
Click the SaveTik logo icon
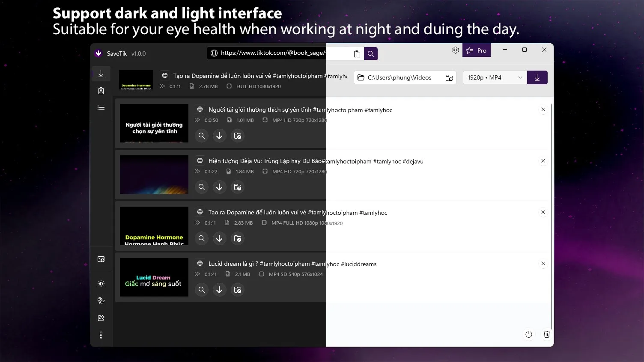point(98,53)
